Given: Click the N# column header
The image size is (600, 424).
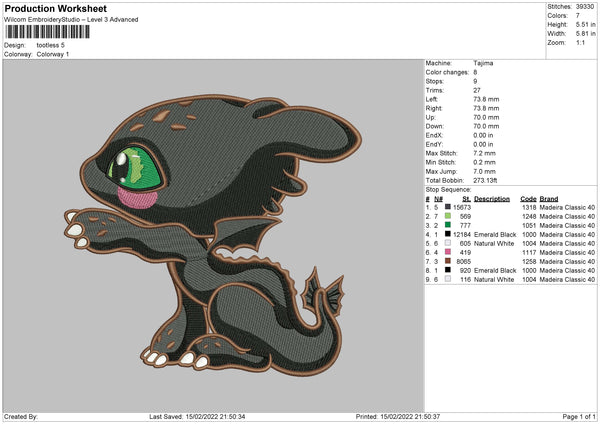Looking at the screenshot, I should click(438, 199).
